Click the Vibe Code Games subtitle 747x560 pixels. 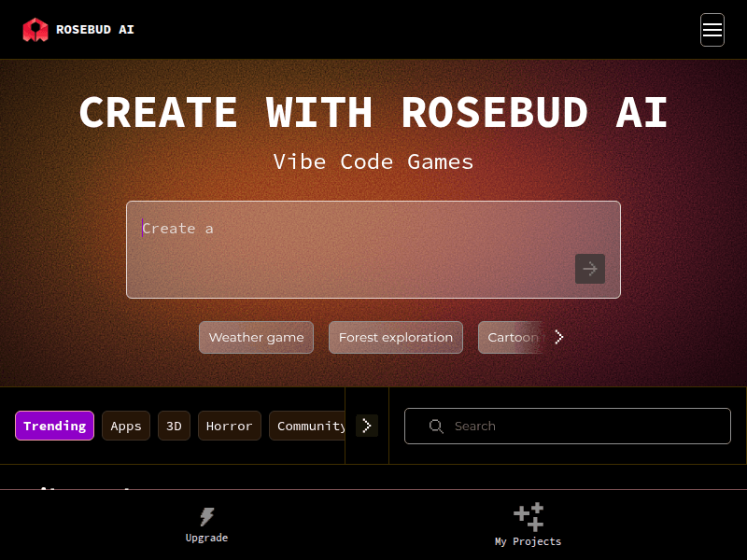(373, 161)
